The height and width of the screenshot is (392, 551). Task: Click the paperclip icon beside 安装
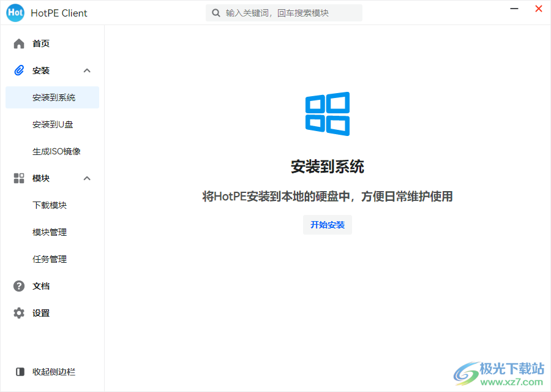pos(19,70)
